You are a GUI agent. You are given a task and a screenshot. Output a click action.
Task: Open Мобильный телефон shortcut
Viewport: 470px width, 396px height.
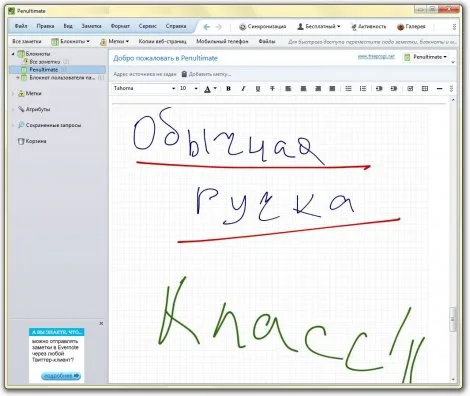click(x=222, y=41)
